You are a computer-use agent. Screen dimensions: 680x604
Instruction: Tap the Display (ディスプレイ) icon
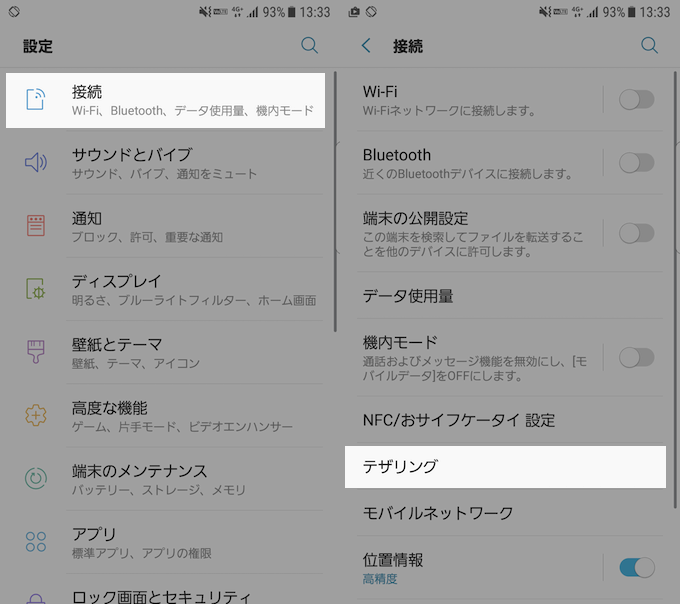coord(36,289)
